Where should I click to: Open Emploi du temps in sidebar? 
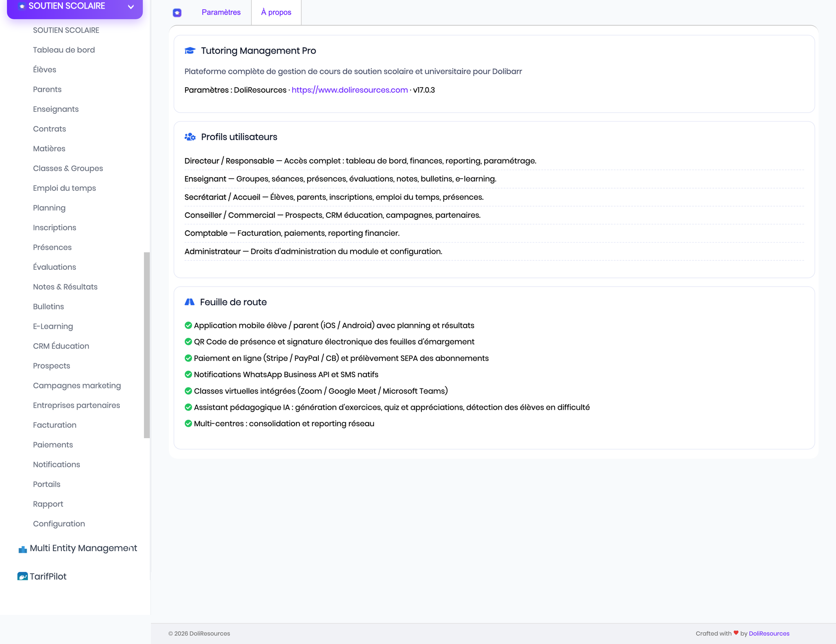coord(64,188)
